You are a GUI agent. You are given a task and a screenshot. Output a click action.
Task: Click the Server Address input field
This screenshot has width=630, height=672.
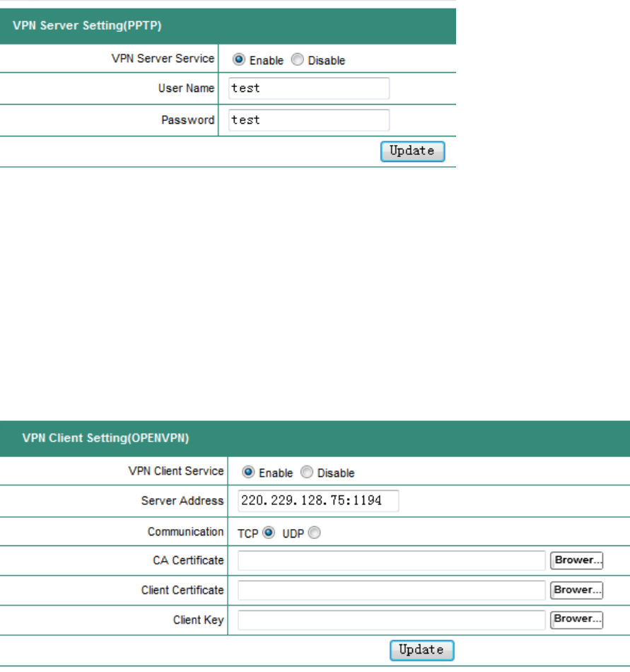[318, 501]
